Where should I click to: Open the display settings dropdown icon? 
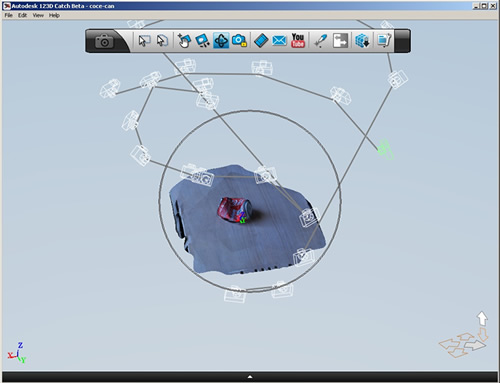point(384,41)
